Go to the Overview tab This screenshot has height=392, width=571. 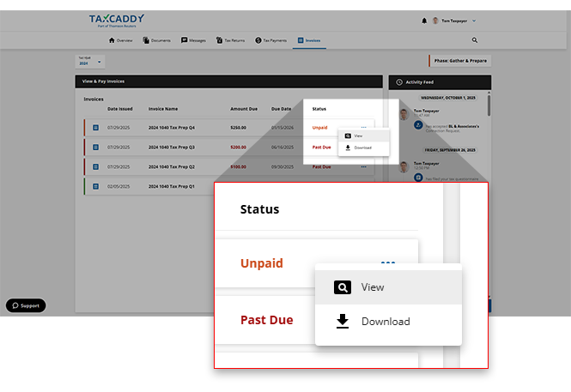tap(120, 40)
